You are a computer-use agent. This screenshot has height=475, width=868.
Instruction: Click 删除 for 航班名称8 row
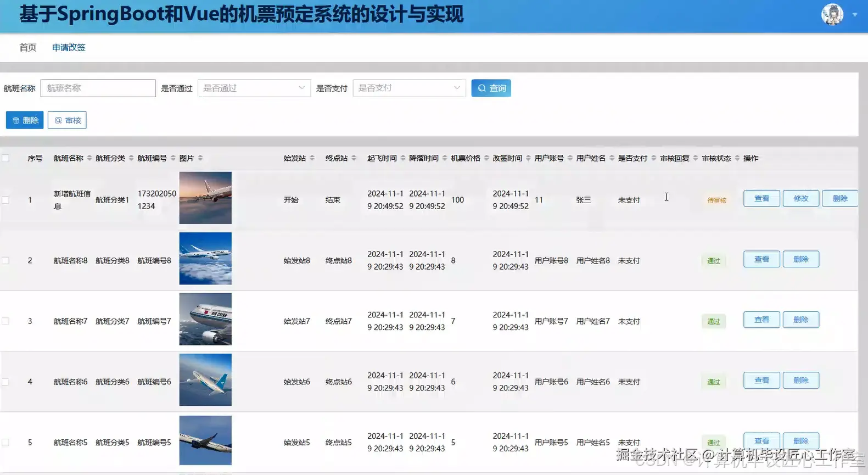click(801, 259)
